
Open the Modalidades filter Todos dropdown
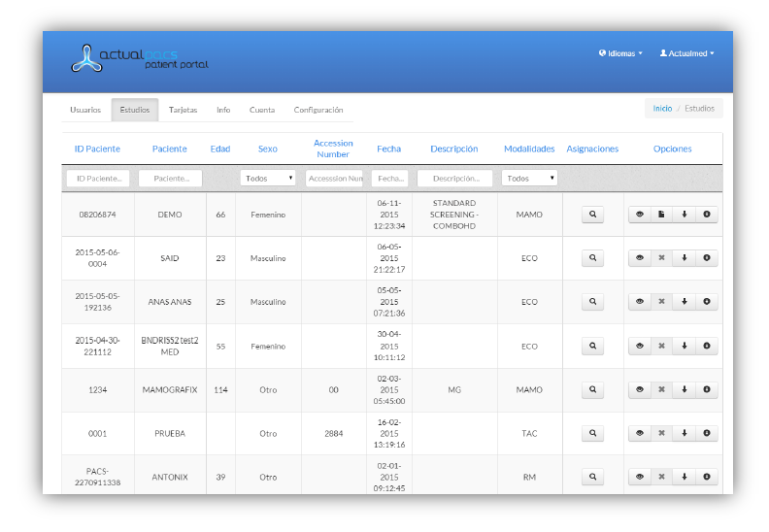530,178
